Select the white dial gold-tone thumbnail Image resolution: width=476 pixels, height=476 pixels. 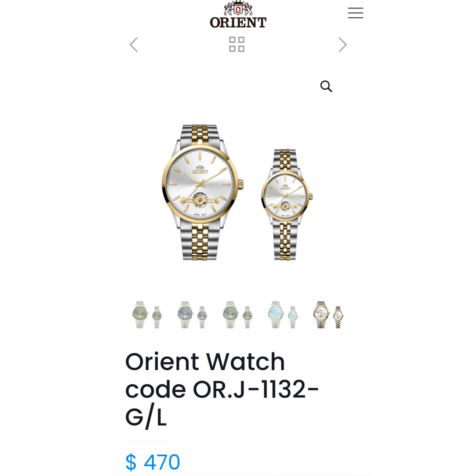click(328, 315)
